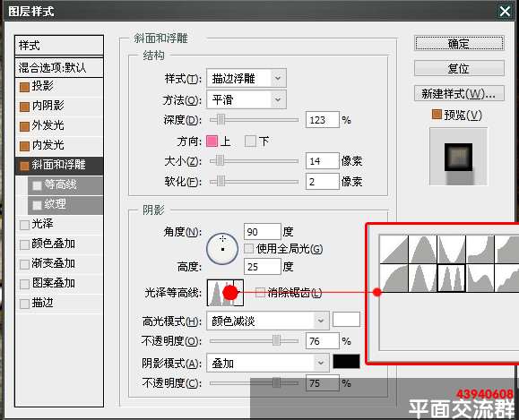Select the half-round contour in second row

click(x=394, y=278)
